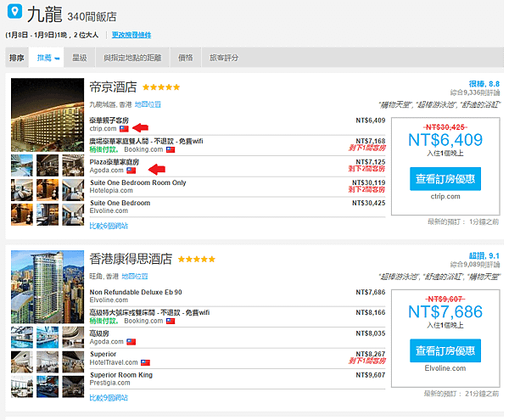This screenshot has height=420, width=509.
Task: Click the NT$9,607 price on Prestigia.com row
Action: pos(371,375)
